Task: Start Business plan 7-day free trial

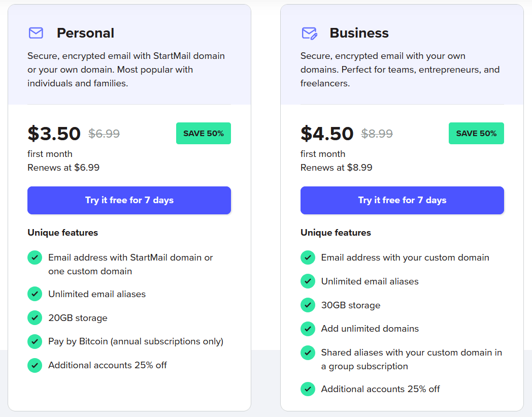Action: coord(402,200)
